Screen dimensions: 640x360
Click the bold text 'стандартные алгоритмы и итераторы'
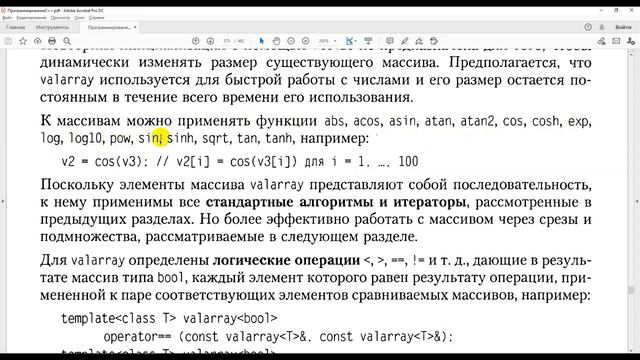tap(336, 202)
